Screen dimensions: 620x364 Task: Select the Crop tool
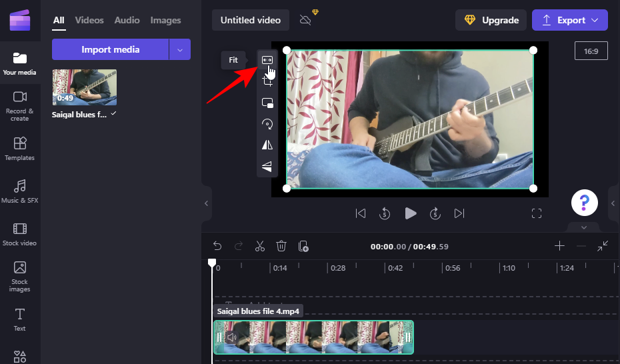click(267, 81)
